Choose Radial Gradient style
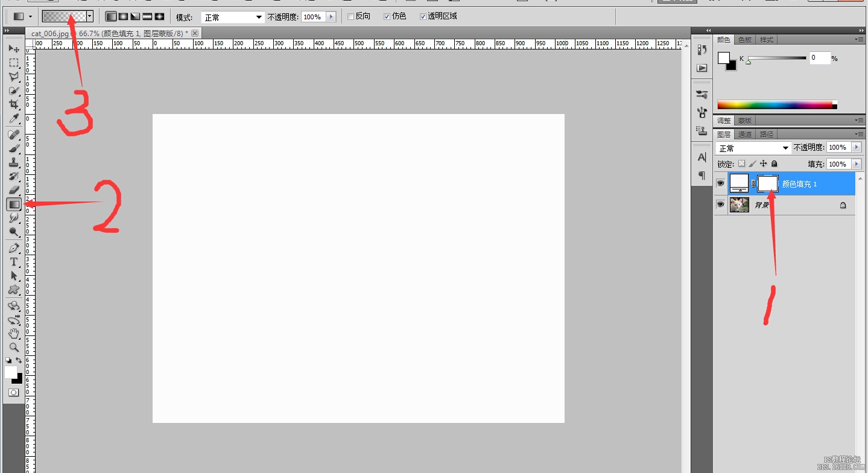 pos(123,16)
